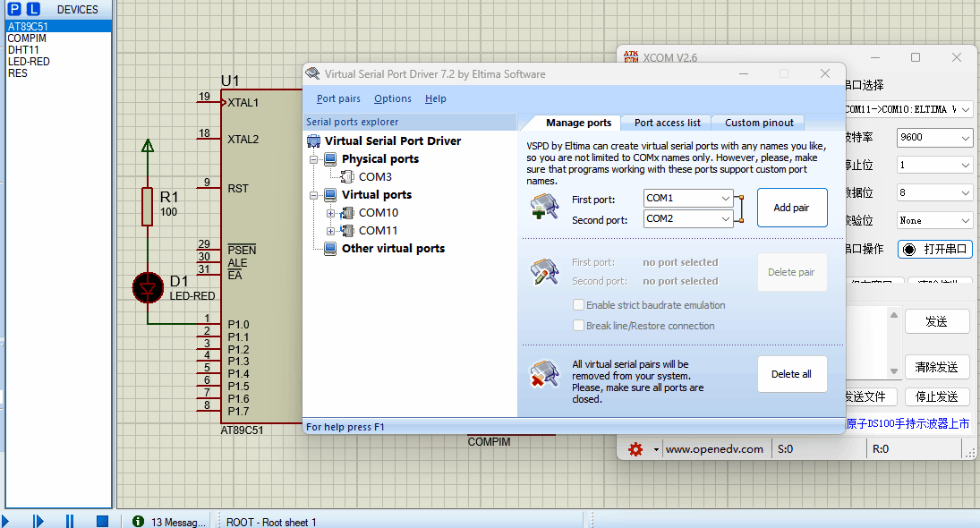Click the R1 resistor symbol on schematic
980x528 pixels.
pos(148,206)
